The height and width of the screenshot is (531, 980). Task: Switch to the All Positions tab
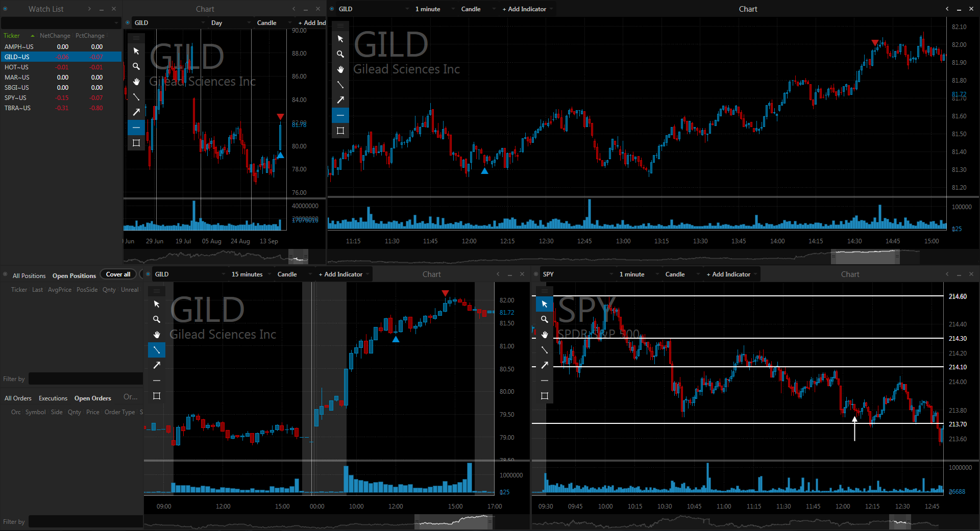[29, 275]
